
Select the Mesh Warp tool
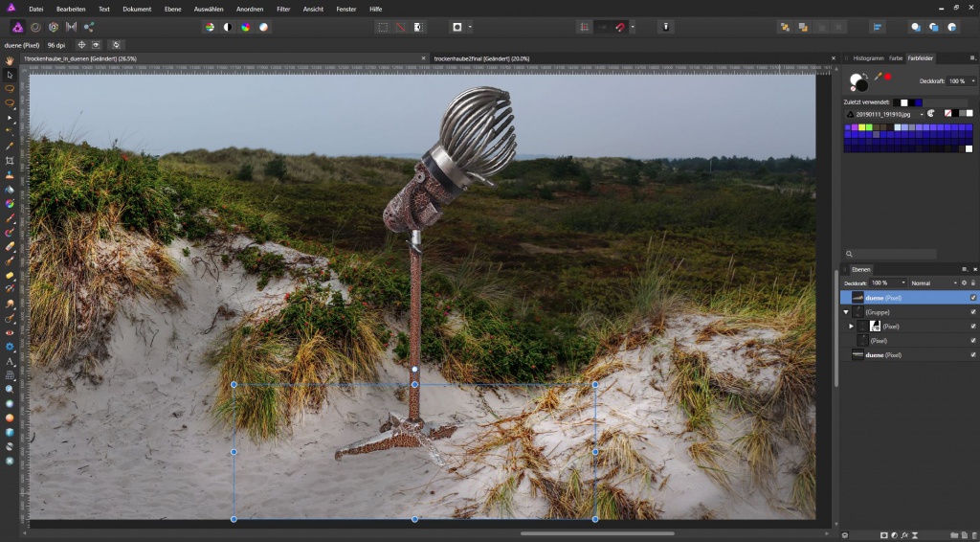pyautogui.click(x=10, y=375)
